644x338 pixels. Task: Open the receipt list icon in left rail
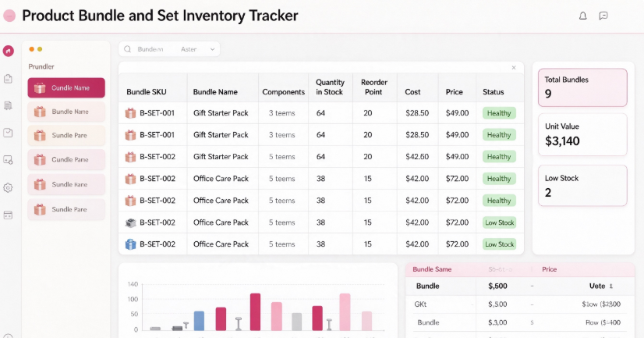point(9,105)
